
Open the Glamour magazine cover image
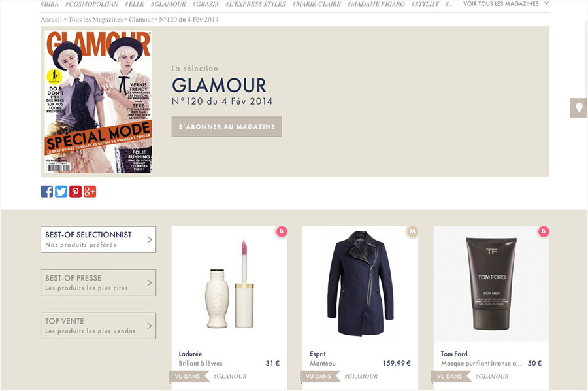[98, 102]
